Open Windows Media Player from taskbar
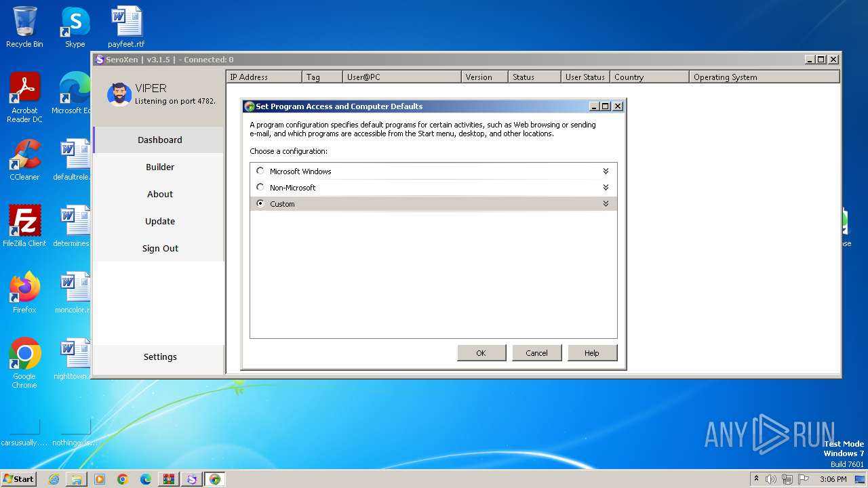 click(100, 479)
